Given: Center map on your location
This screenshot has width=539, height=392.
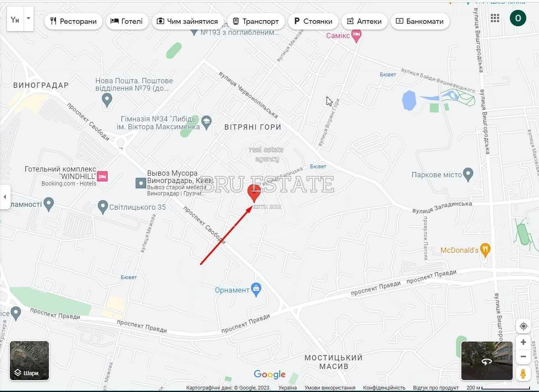Looking at the screenshot, I should pyautogui.click(x=523, y=326).
